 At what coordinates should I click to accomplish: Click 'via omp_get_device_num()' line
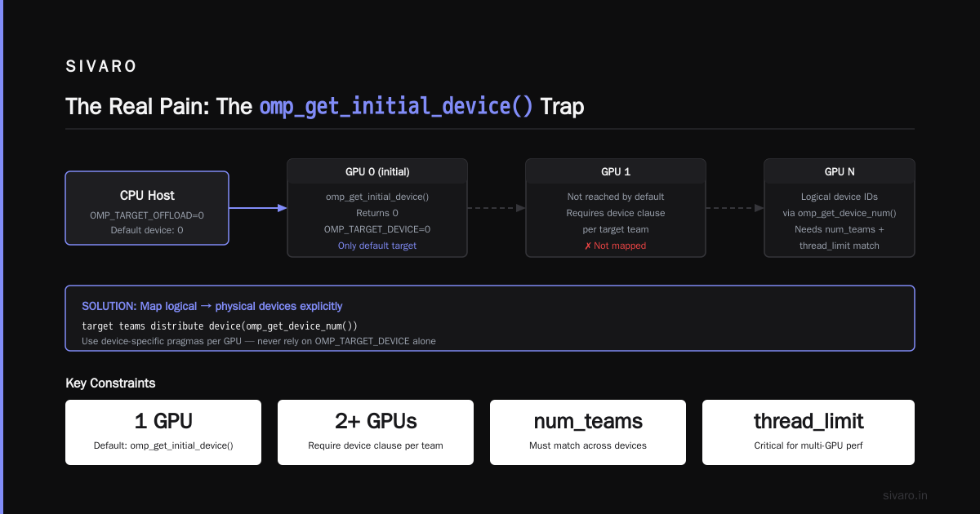coord(840,213)
